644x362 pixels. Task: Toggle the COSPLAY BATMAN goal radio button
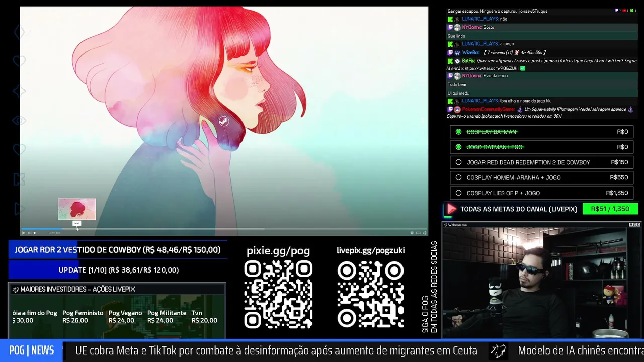pyautogui.click(x=458, y=132)
